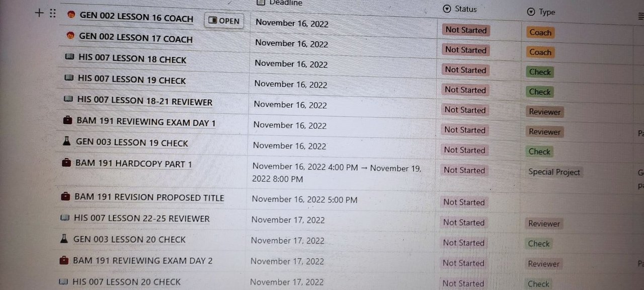The width and height of the screenshot is (644, 290).
Task: Select the Reviewer tag of HIS 007 LESSON 18-21
Action: pyautogui.click(x=545, y=112)
